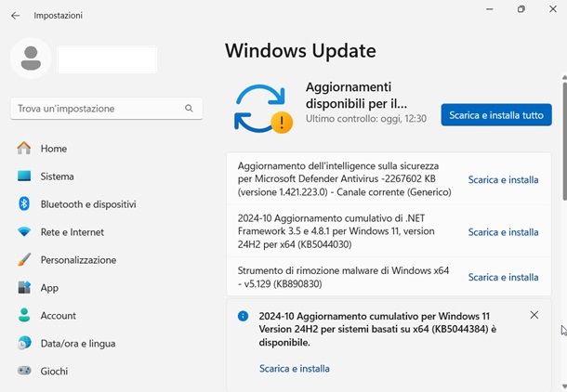Click the KB5044384 cumulative update message text
This screenshot has width=567, height=392.
pyautogui.click(x=377, y=329)
